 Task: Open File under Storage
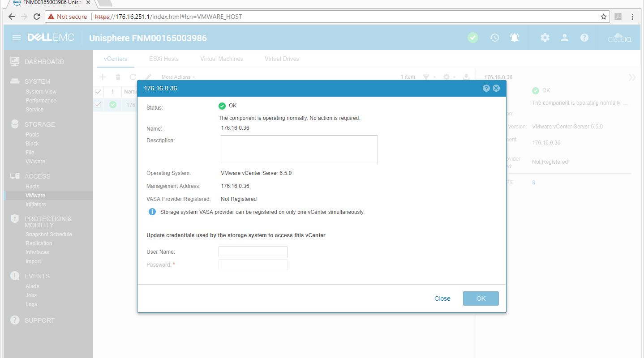pos(30,153)
